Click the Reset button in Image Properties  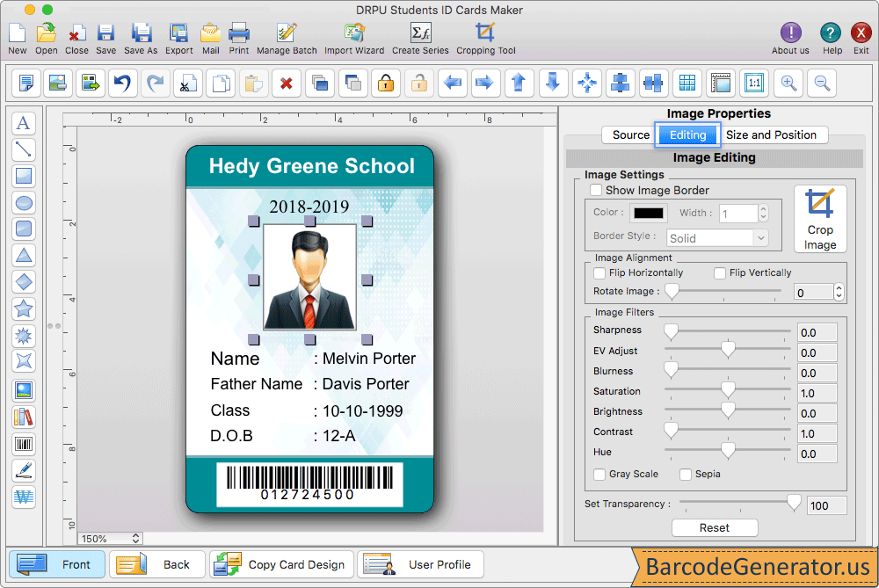pos(715,527)
